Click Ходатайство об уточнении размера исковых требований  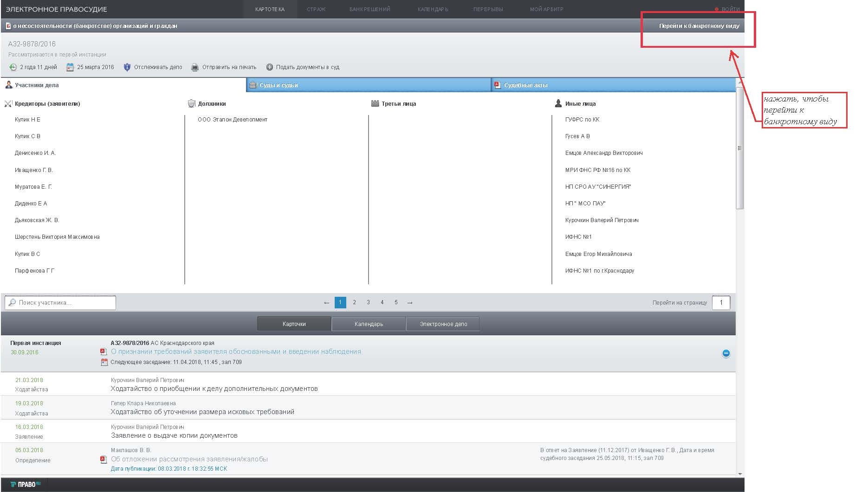[202, 412]
